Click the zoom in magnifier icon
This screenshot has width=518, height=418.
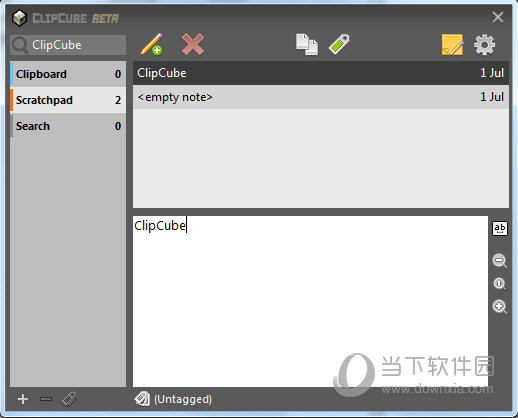click(500, 306)
